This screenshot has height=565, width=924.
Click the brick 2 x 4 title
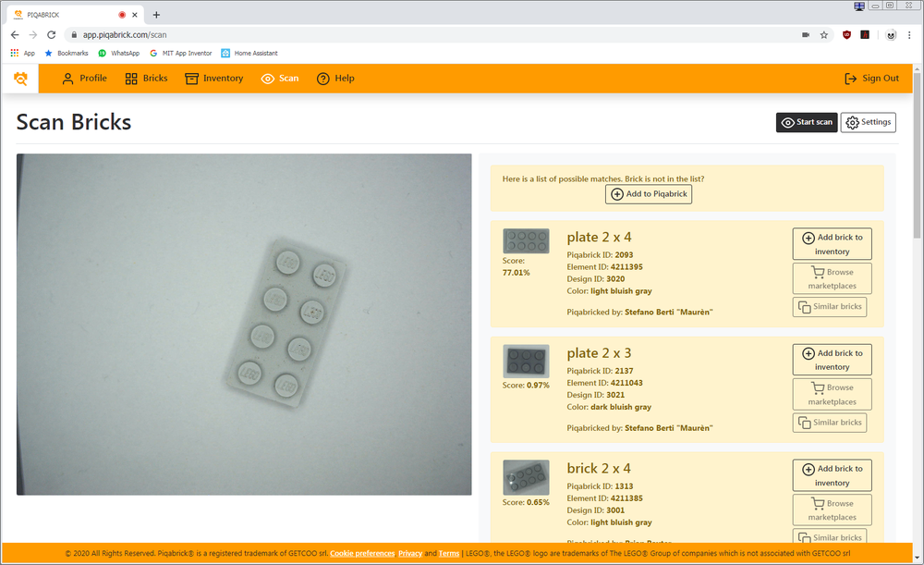pyautogui.click(x=599, y=468)
